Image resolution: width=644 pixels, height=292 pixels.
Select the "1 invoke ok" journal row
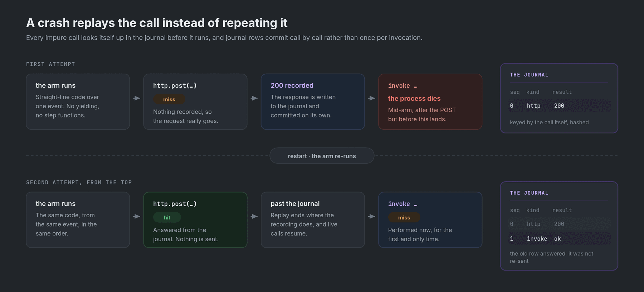tap(559, 239)
